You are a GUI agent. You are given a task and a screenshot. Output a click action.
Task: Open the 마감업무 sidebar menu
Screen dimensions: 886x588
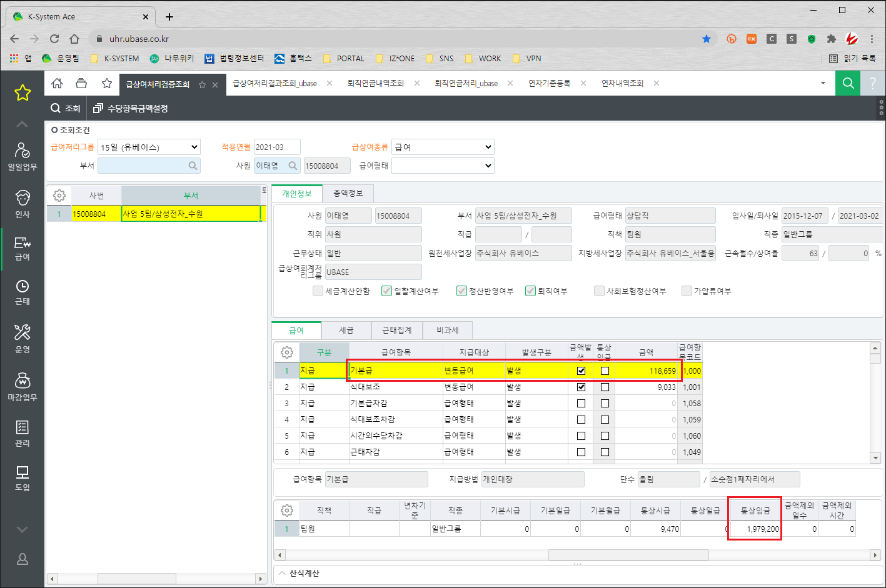pyautogui.click(x=23, y=387)
